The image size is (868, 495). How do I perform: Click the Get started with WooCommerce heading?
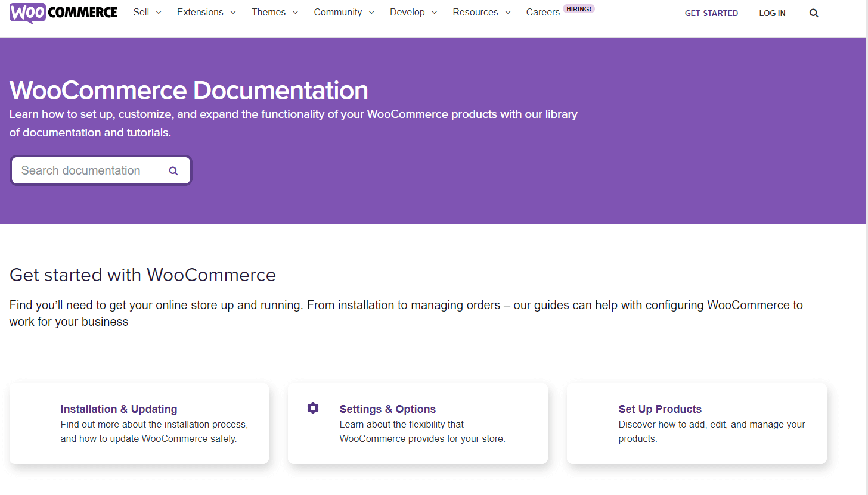pos(142,275)
